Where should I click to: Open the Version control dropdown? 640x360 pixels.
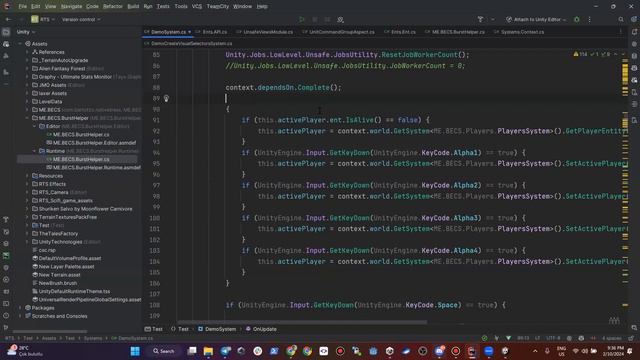point(81,19)
